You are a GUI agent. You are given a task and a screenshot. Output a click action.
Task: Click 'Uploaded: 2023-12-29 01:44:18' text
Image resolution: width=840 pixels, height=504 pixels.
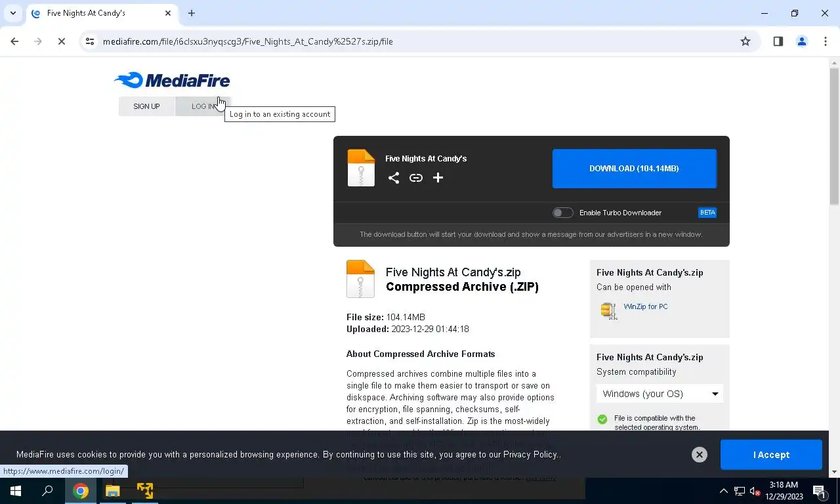click(x=408, y=329)
